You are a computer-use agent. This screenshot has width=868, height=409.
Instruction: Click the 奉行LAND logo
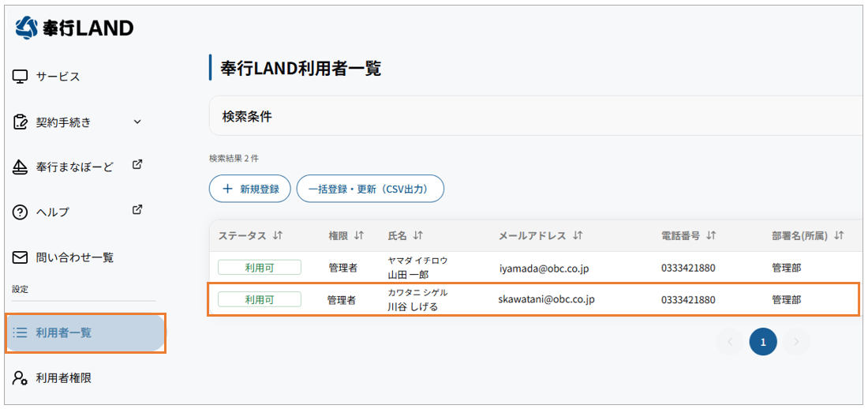click(x=74, y=28)
